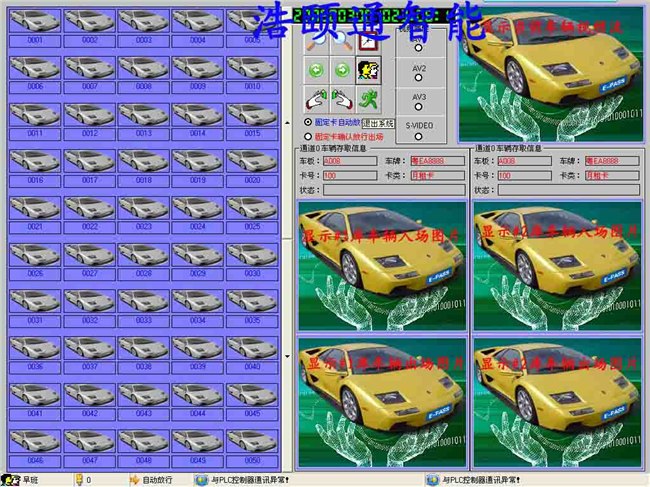Click the 车牌 field in right channel panel
This screenshot has width=650, height=487.
pyautogui.click(x=612, y=161)
